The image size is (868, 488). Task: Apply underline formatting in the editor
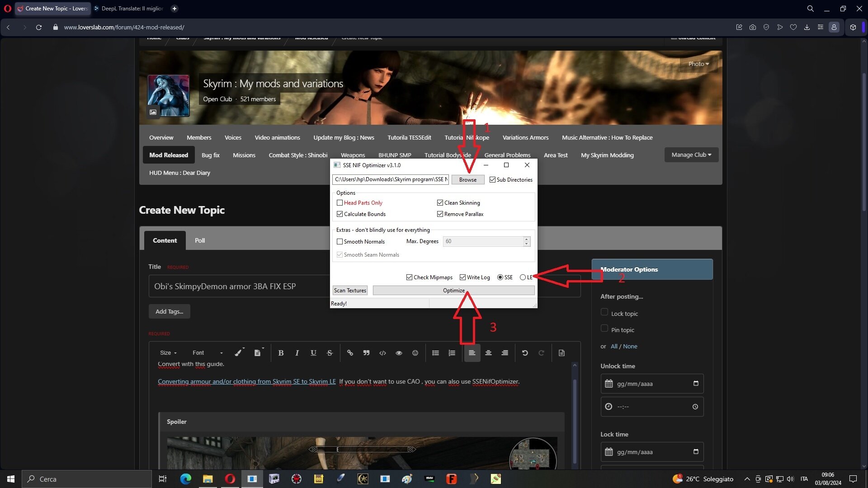[313, 353]
